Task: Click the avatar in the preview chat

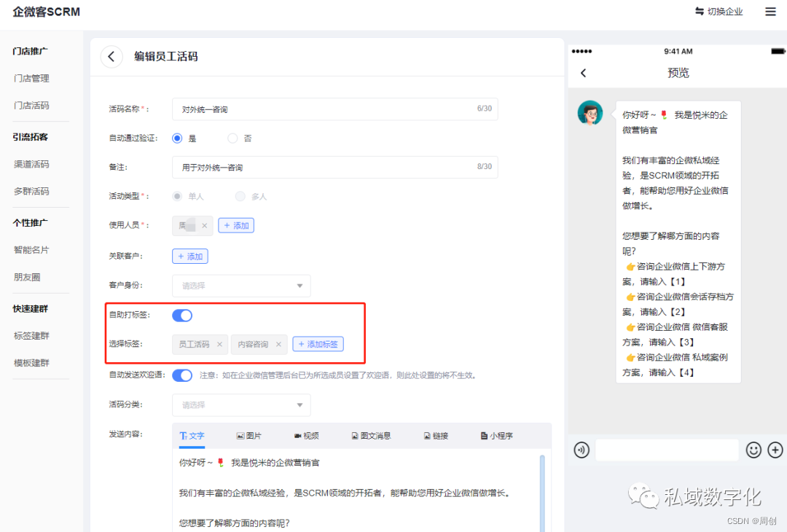Action: [x=590, y=112]
